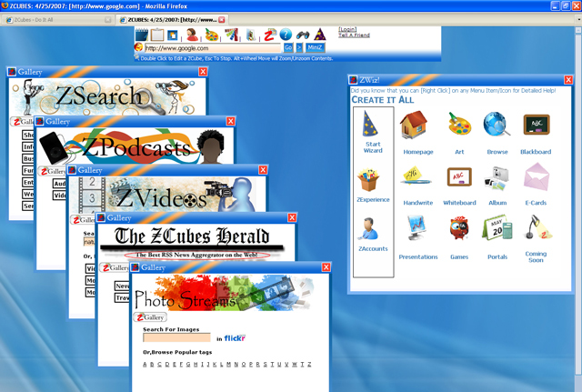Screen dimensions: 582x392
Task: Click the Go button next to address box
Action: pos(288,47)
